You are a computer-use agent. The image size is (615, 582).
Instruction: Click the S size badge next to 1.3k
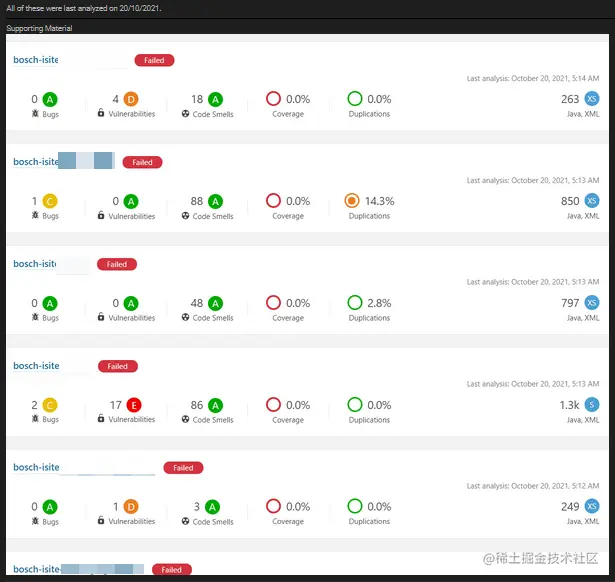pyautogui.click(x=592, y=404)
